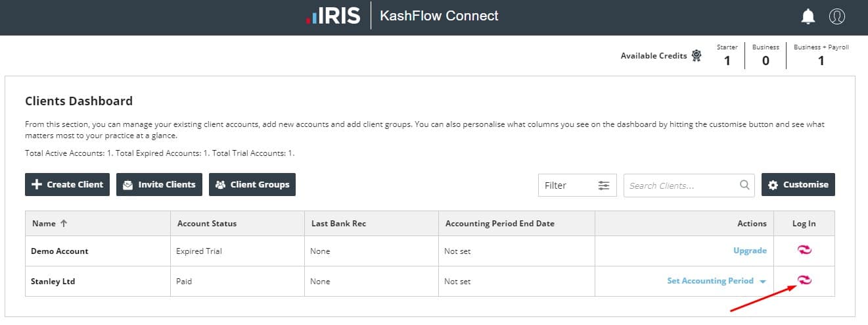Click the filter sliders icon

tap(604, 186)
